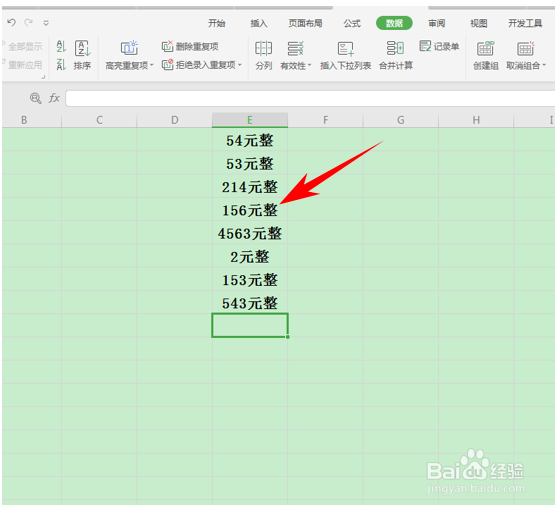Open the 开始 ribbon tab

point(216,23)
